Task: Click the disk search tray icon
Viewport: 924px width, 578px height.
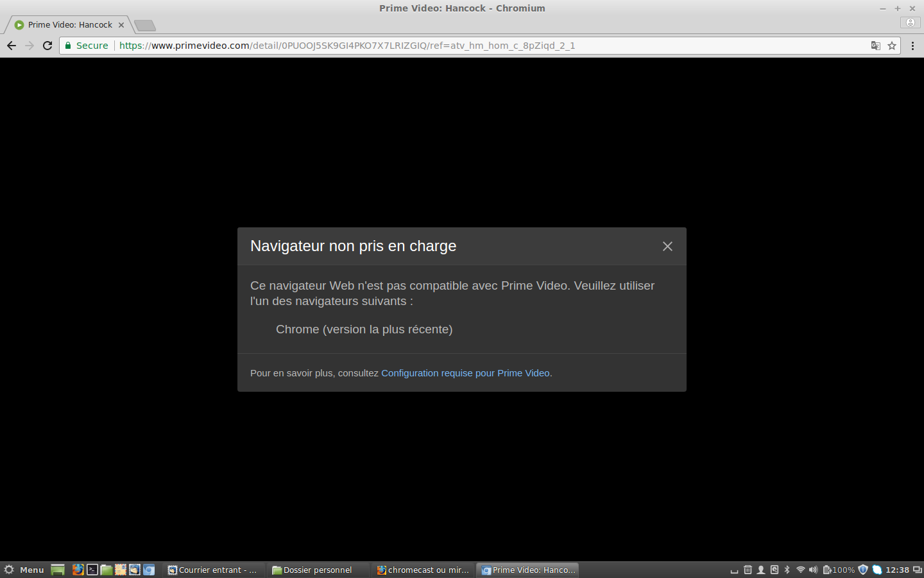Action: [x=774, y=570]
